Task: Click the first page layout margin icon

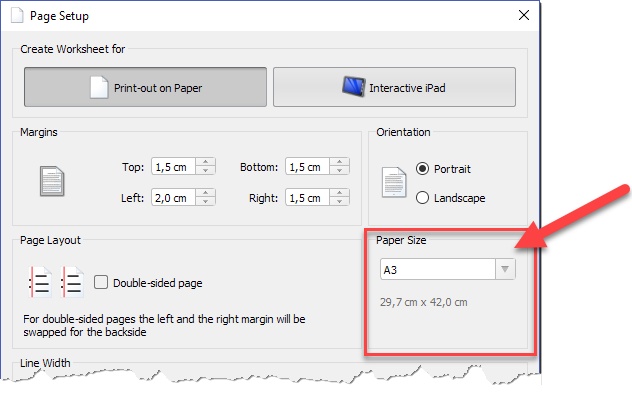Action: click(40, 281)
